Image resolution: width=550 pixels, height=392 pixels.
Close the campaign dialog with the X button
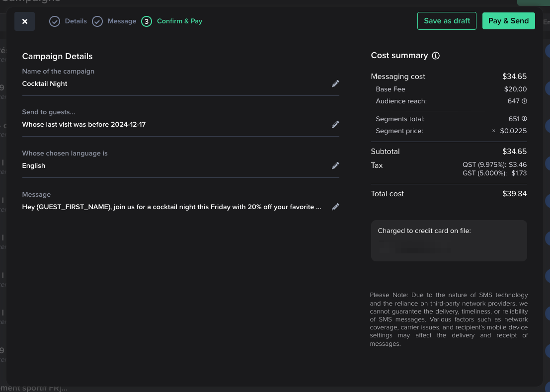24,21
